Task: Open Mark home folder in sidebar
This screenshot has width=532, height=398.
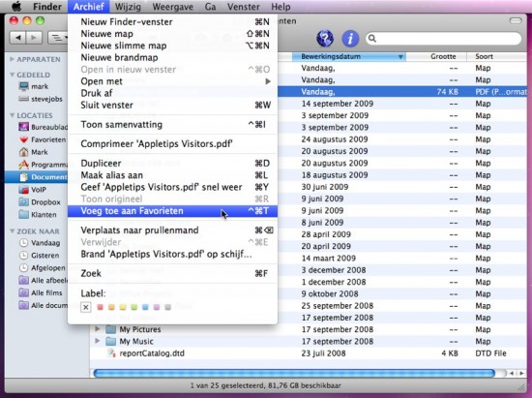Action: coord(34,152)
